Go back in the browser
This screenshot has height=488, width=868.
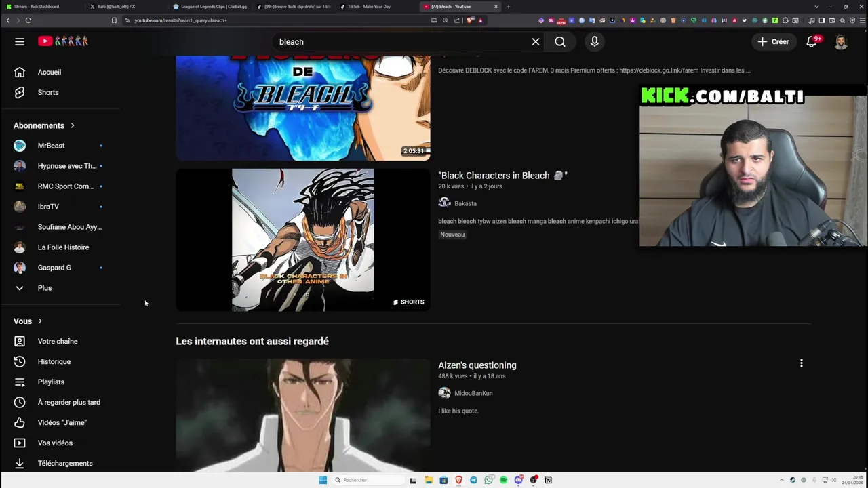coord(8,20)
